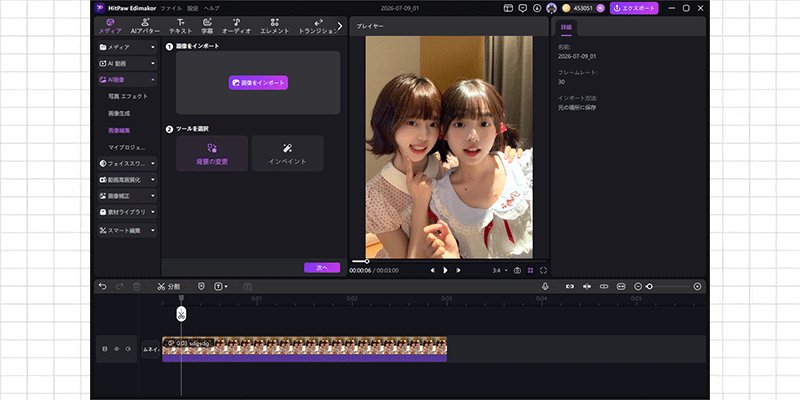Delete the selected clip with trash icon
Image resolution: width=800 pixels, height=400 pixels.
(x=136, y=287)
